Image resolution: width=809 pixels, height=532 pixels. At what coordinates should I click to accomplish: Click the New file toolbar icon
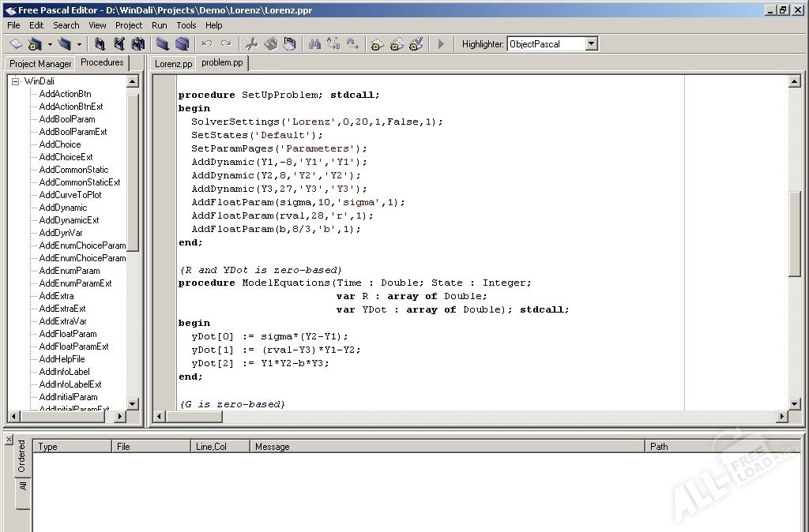pos(16,44)
